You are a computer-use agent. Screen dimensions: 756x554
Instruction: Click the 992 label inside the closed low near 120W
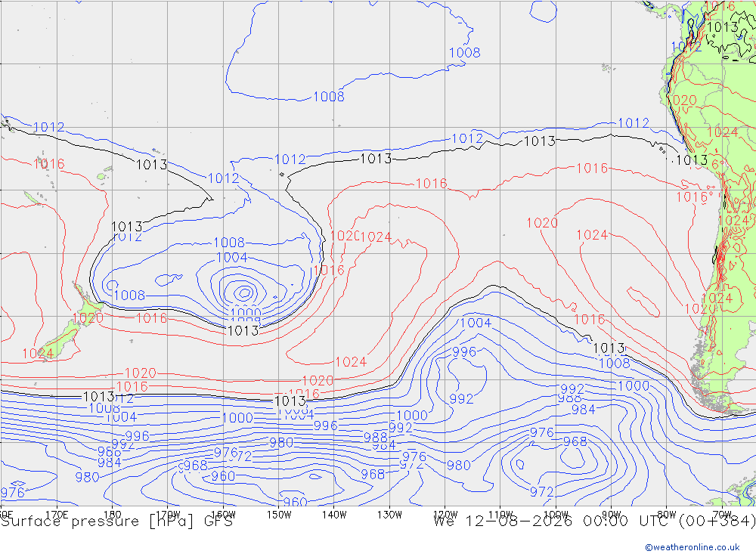[x=461, y=399]
